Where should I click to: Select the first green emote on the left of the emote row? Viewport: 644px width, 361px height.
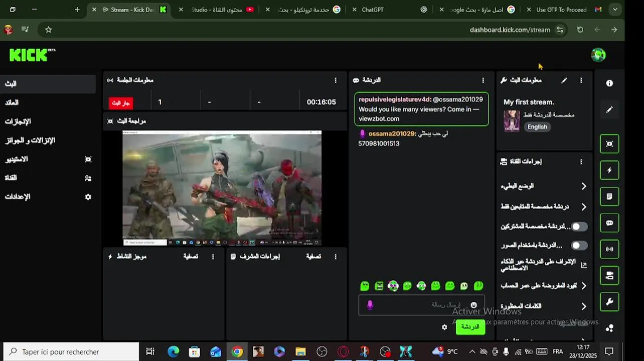365,286
